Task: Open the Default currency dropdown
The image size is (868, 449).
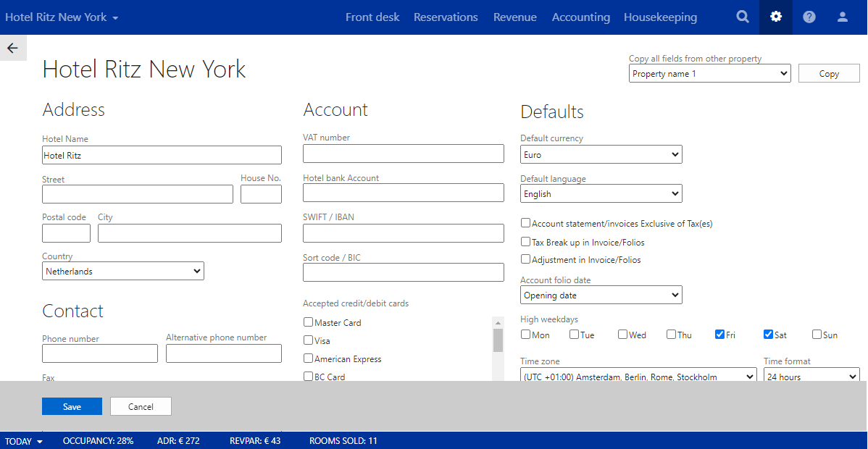Action: click(601, 154)
